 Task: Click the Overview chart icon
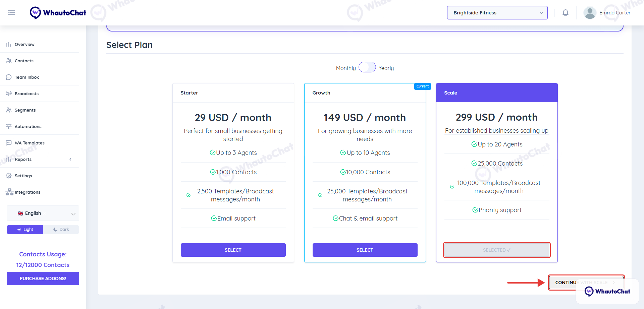9,44
